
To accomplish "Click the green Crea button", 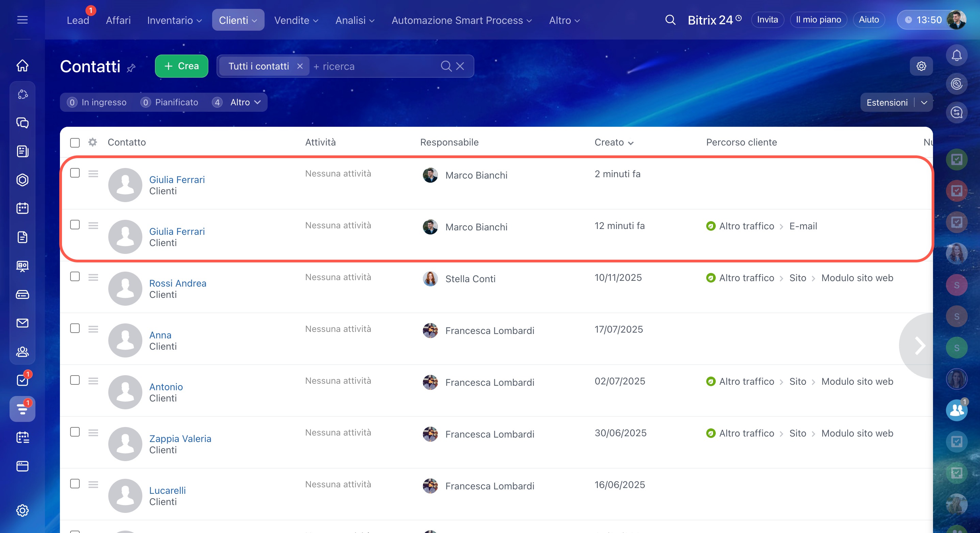I will (181, 66).
